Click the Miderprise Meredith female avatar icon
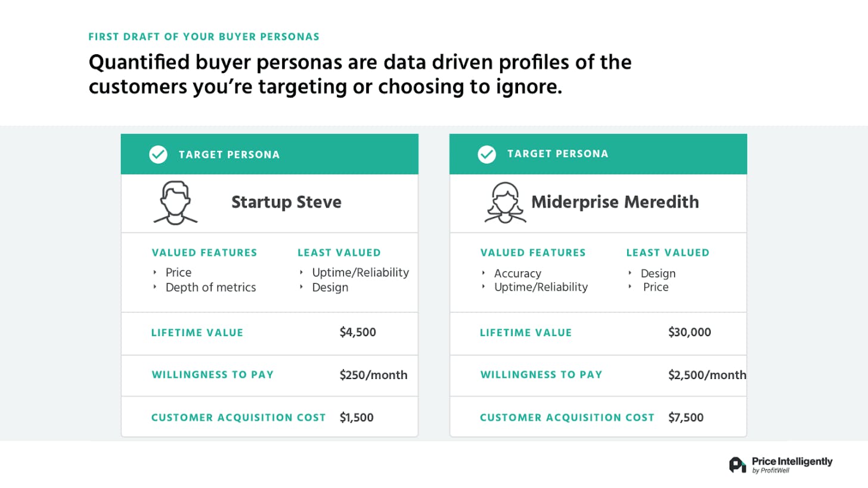The image size is (868, 488). click(504, 203)
